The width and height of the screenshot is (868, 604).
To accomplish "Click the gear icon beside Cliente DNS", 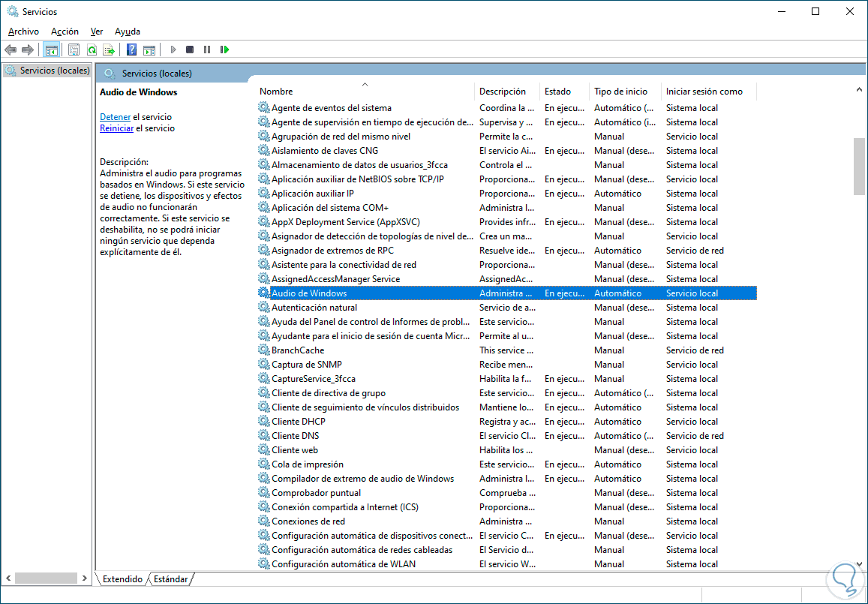I will point(264,436).
